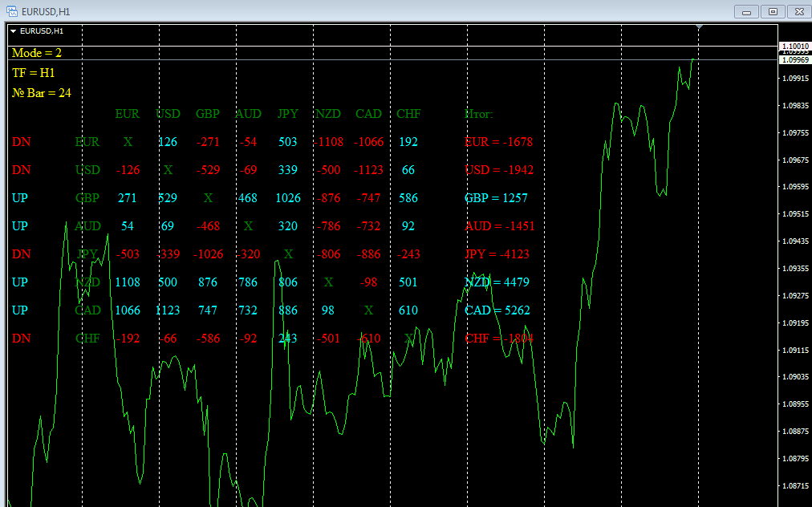Click the UP label for CAD row
The width and height of the screenshot is (812, 507).
click(x=20, y=310)
